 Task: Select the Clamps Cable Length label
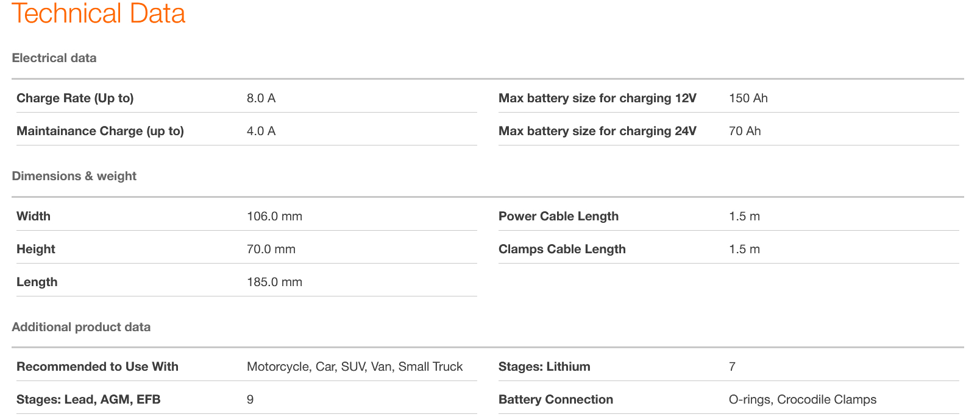pos(562,249)
